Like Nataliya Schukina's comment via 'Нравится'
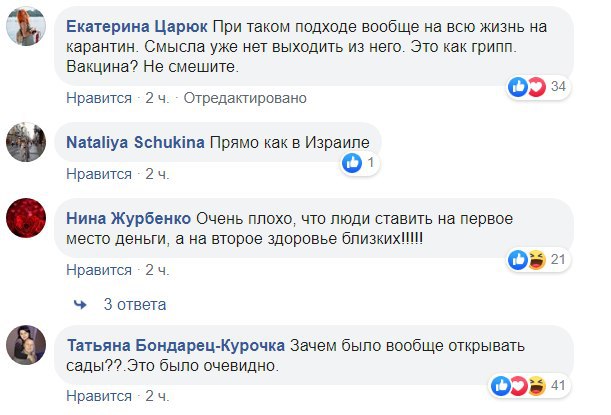Screen dimensions: 611x415 coord(99,174)
